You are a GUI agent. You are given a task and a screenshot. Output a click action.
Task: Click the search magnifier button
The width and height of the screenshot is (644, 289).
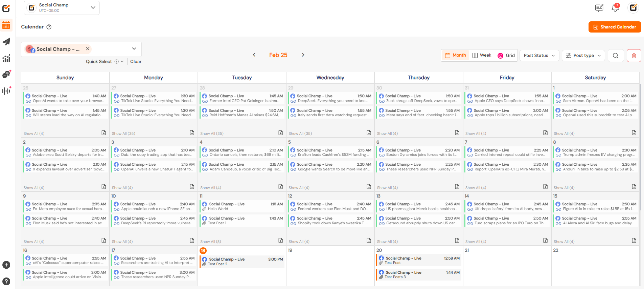pos(616,56)
